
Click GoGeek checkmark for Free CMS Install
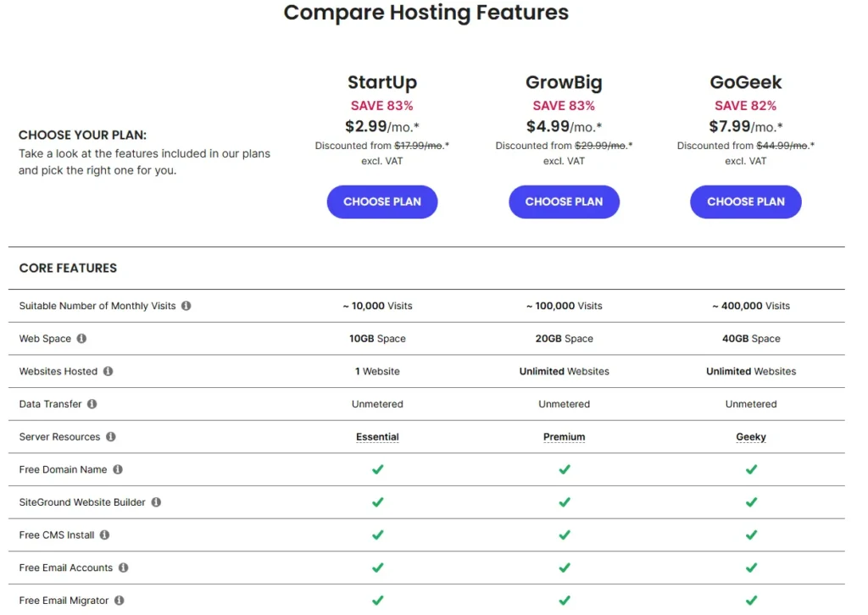(x=751, y=535)
